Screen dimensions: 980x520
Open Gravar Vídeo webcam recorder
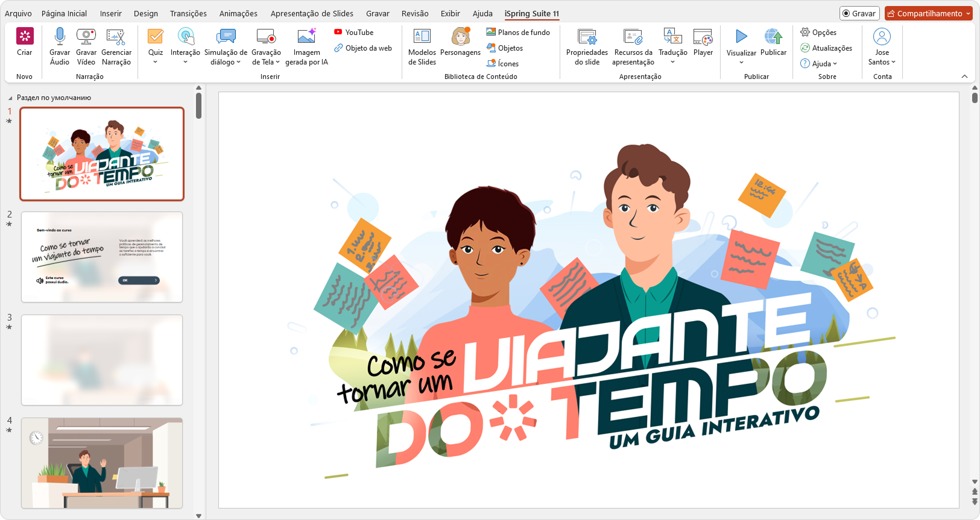pyautogui.click(x=86, y=37)
